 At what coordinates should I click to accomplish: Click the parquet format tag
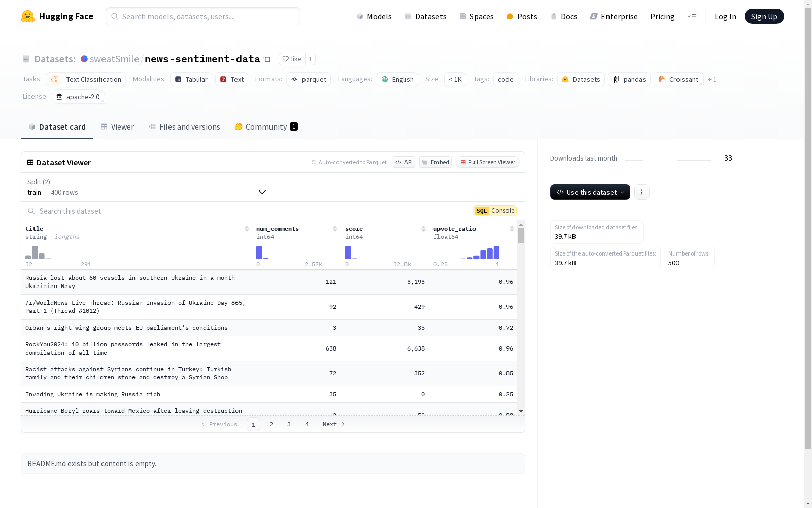pos(309,79)
